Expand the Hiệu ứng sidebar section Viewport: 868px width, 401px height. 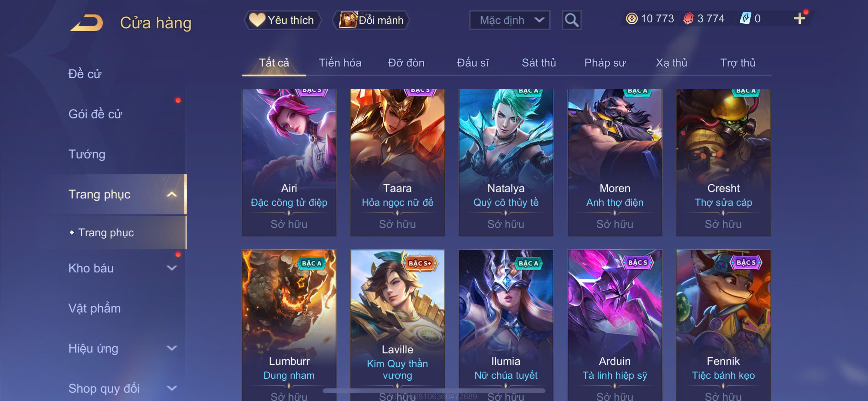click(172, 348)
